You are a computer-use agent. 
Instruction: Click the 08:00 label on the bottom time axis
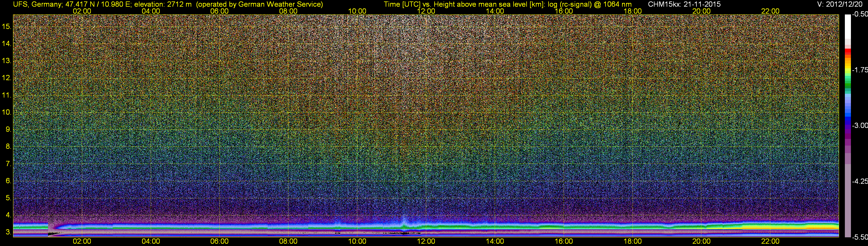coord(288,241)
